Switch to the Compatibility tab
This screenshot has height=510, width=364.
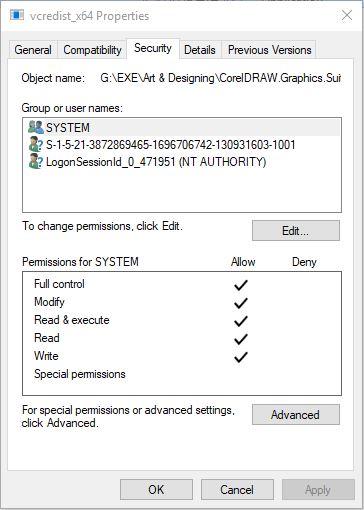coord(92,50)
